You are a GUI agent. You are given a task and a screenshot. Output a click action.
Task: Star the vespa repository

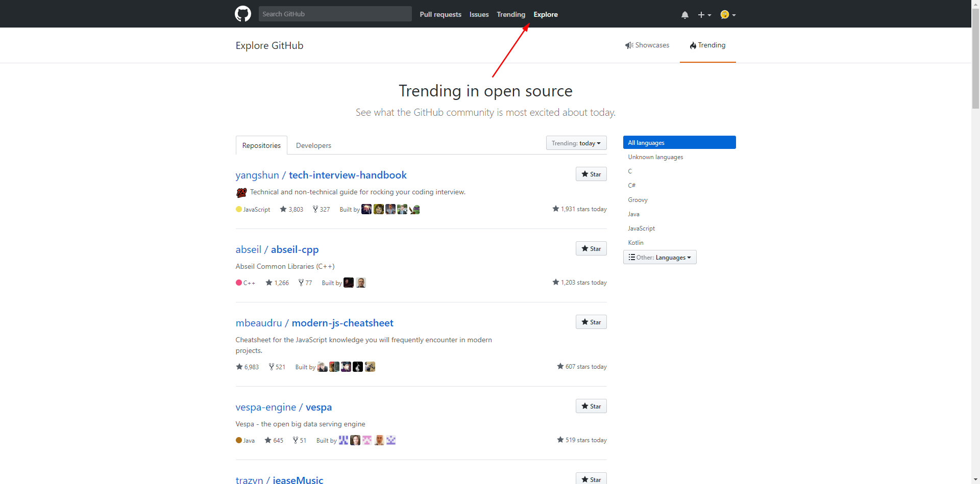[591, 406]
